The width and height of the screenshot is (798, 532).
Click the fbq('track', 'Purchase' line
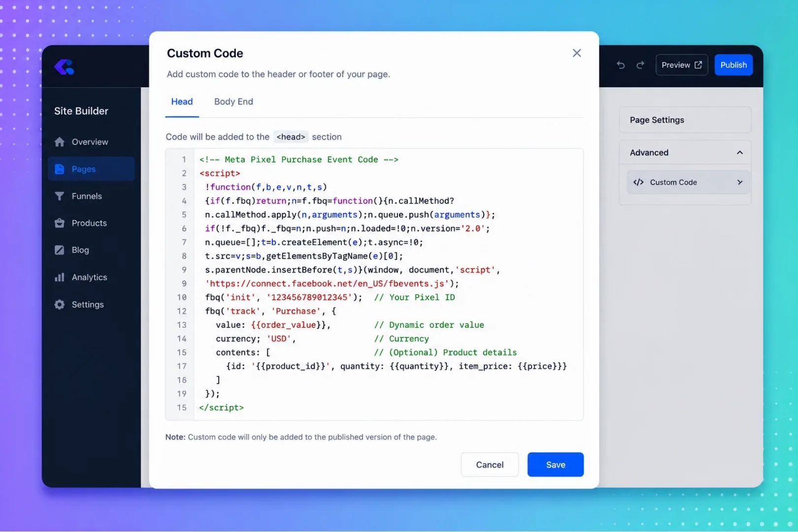click(270, 311)
